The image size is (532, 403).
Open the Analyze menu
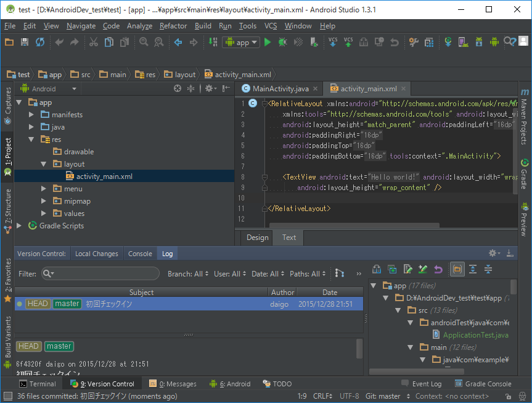[x=139, y=26]
